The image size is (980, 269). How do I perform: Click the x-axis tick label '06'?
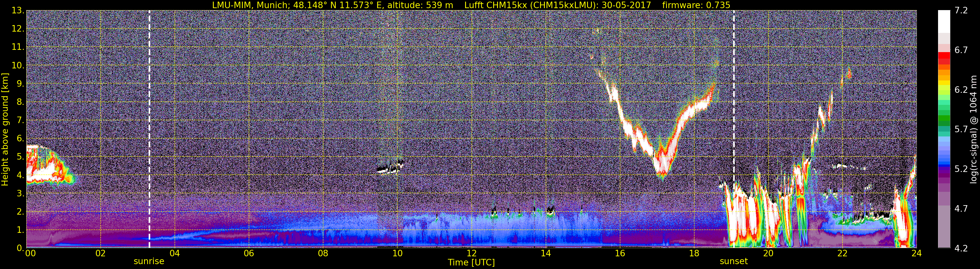coord(249,253)
